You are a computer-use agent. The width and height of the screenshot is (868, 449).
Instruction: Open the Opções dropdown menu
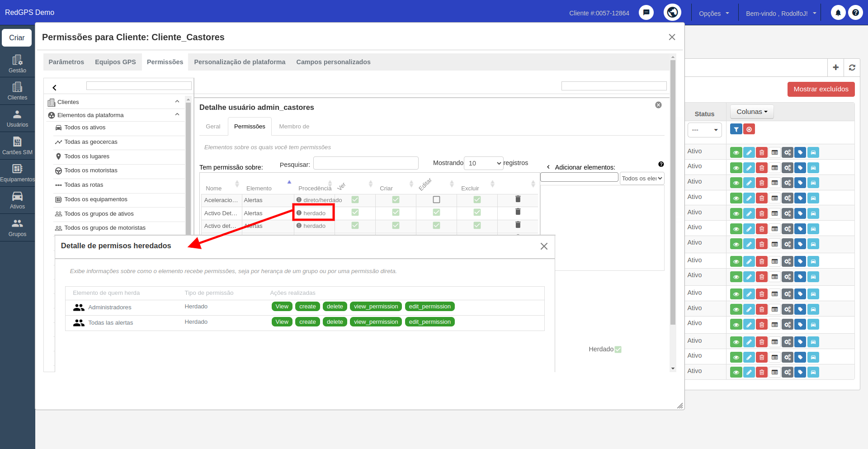714,14
